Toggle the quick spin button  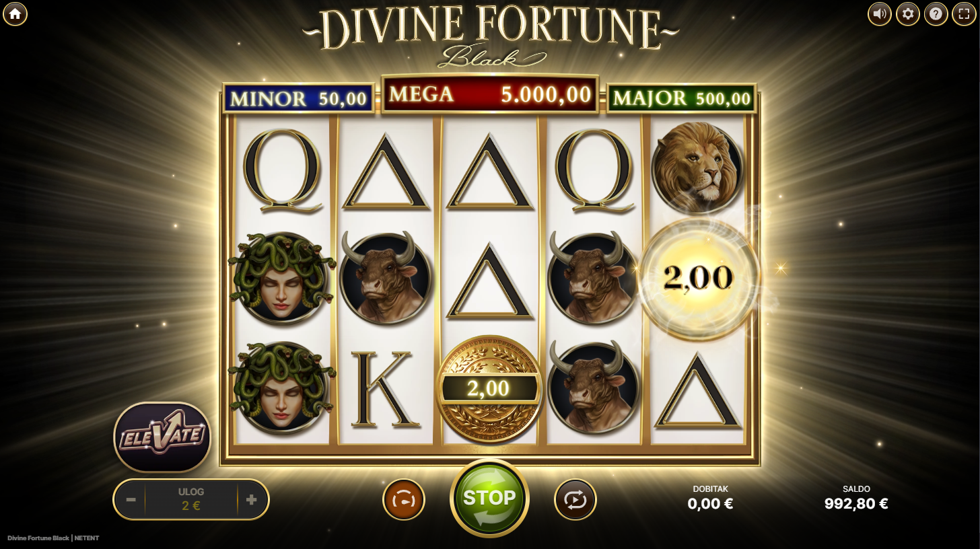click(404, 500)
